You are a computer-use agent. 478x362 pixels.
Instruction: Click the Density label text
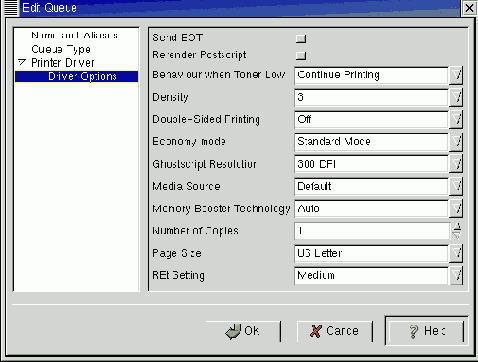[170, 97]
